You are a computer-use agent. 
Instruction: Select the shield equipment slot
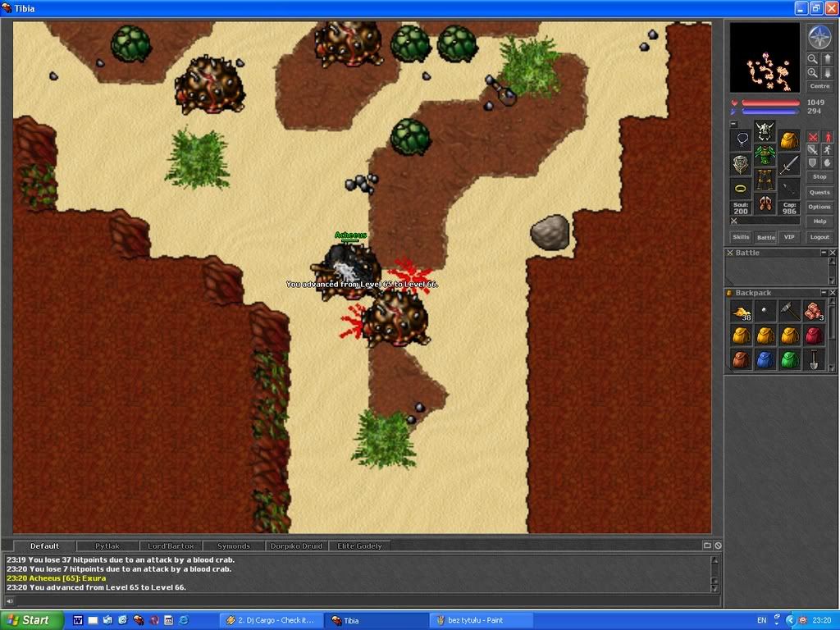[742, 164]
